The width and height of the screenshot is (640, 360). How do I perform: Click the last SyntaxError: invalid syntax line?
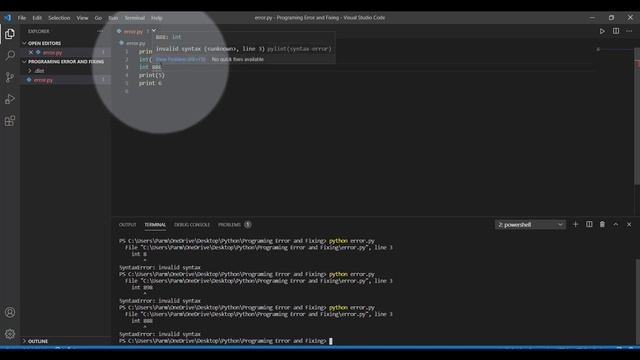click(x=160, y=334)
